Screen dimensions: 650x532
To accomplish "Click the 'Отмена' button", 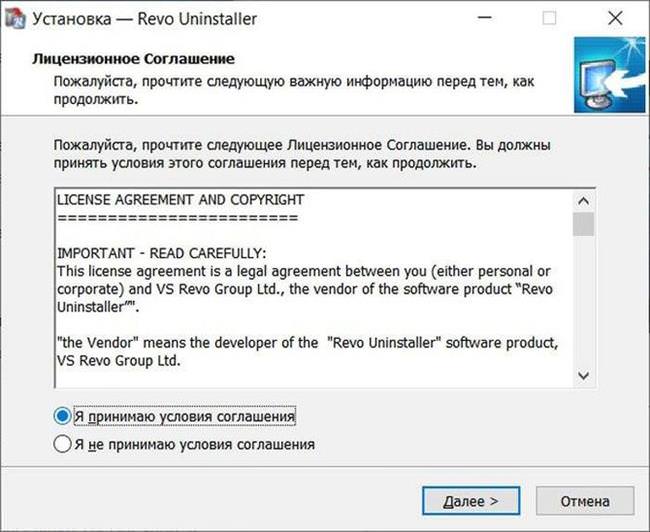I will coord(585,501).
